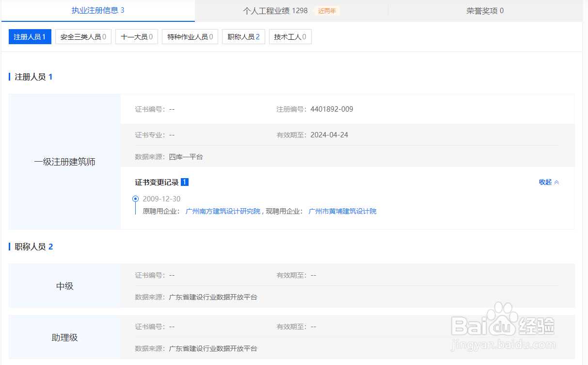
Task: Click the 近两年 badge
Action: [x=327, y=11]
